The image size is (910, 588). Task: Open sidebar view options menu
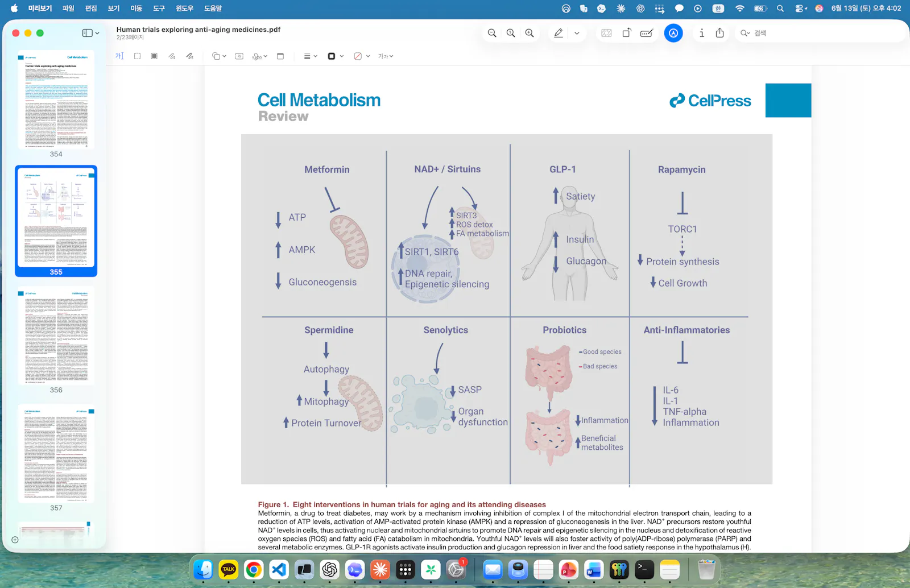tap(91, 33)
